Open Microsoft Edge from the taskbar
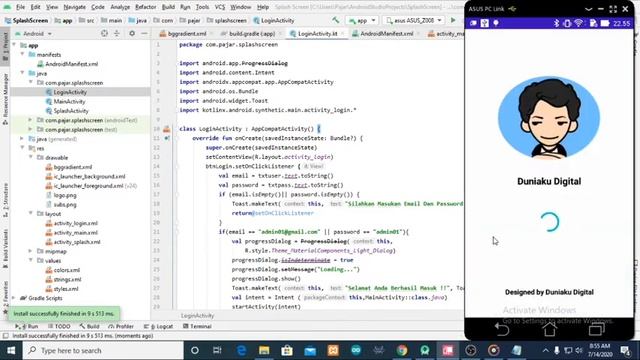640x360 pixels. (x=241, y=351)
